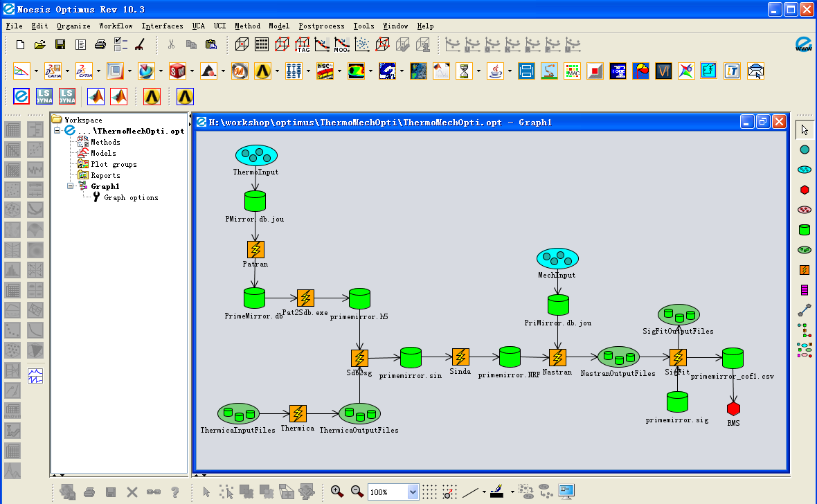Click the Paste clipboard icon
Screen dimensions: 817x504
(x=211, y=45)
